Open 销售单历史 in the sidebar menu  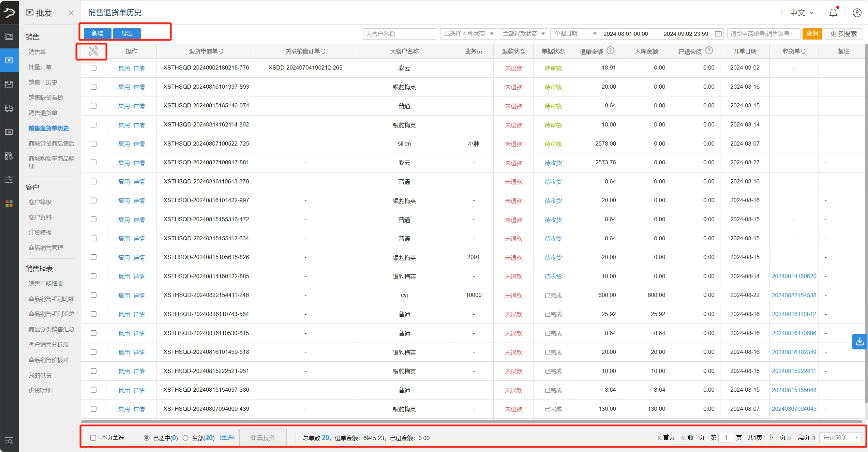[43, 82]
